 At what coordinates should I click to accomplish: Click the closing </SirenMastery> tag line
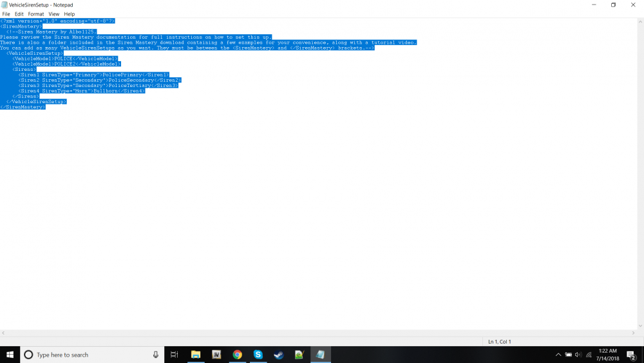(23, 107)
